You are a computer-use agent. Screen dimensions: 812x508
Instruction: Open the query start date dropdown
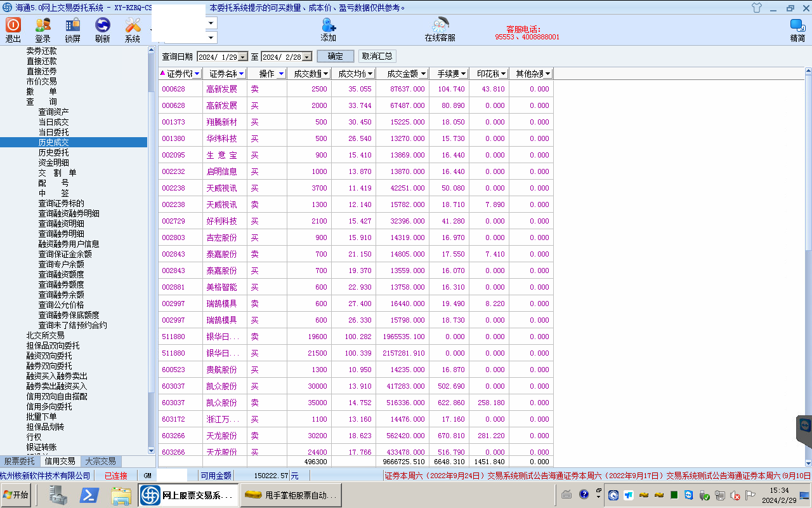coord(242,57)
